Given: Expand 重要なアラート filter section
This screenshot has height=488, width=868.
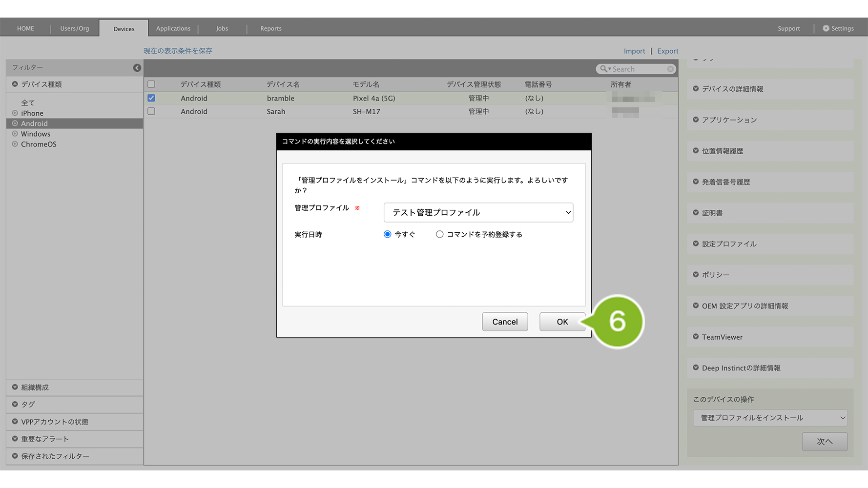Looking at the screenshot, I should tap(74, 439).
